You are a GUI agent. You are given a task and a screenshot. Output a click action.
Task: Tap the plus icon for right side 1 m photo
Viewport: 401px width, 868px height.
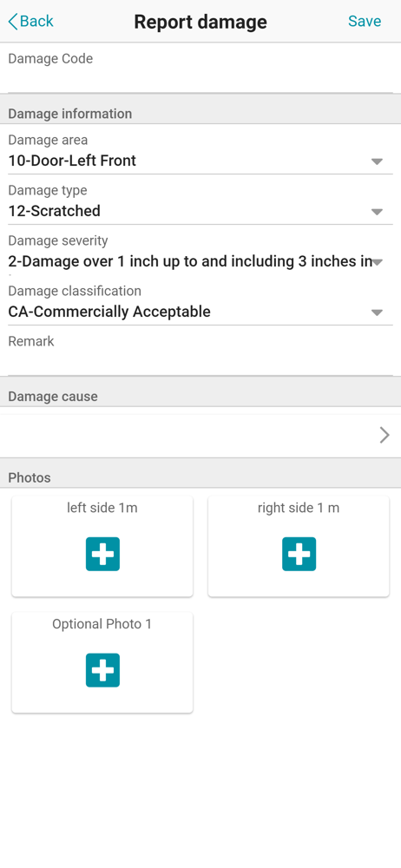click(x=299, y=554)
